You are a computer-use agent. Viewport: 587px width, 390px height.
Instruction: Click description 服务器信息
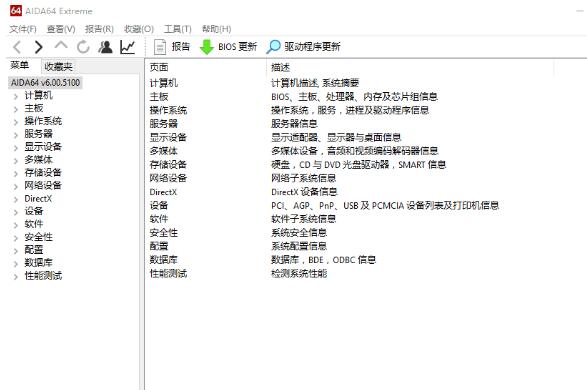coord(294,124)
